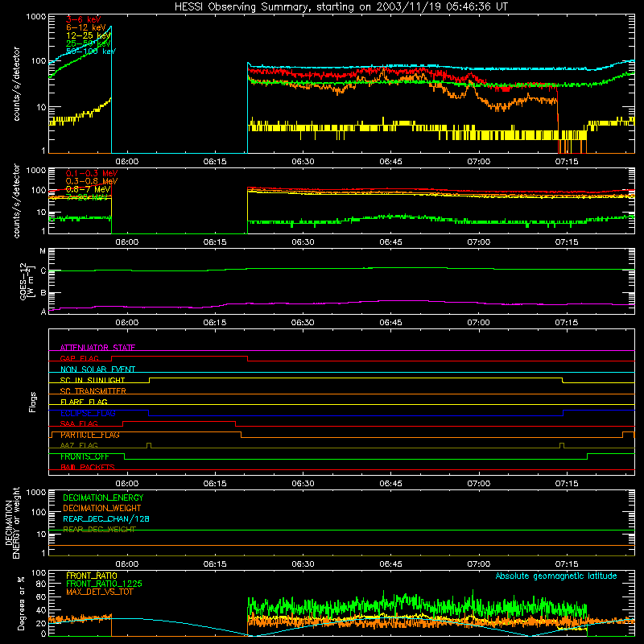Click 06:45 tick under the GOES panel
The height and width of the screenshot is (644, 644).
390,323
